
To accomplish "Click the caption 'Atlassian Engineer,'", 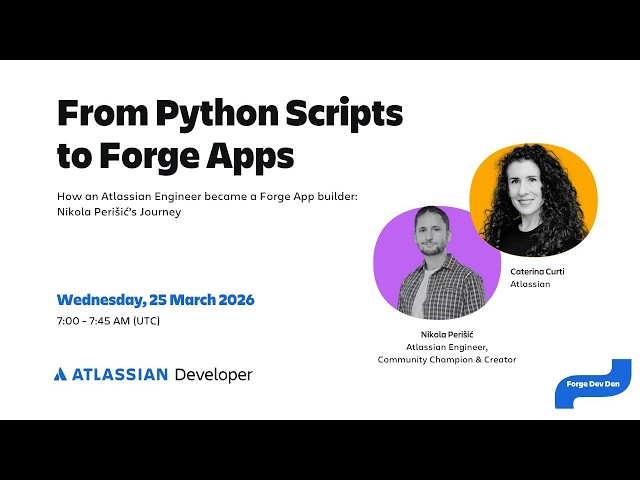I will point(447,347).
